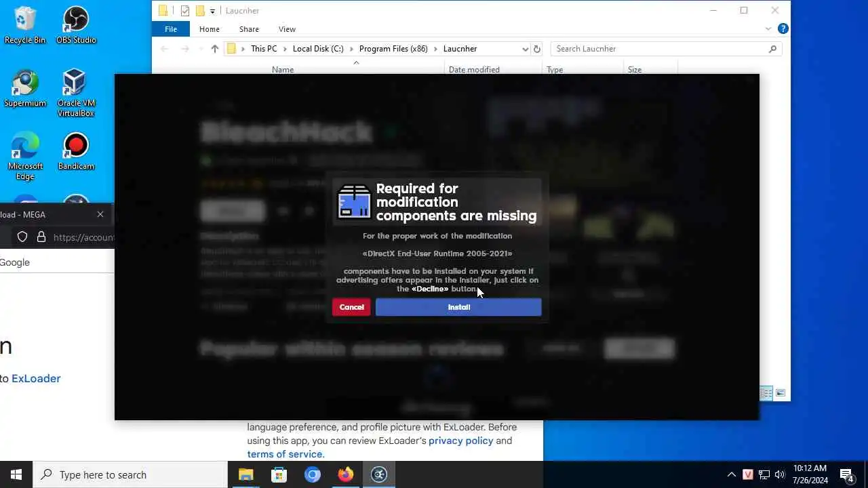Click the browser shield tracking protection icon
Viewport: 868px width, 488px height.
[22, 237]
